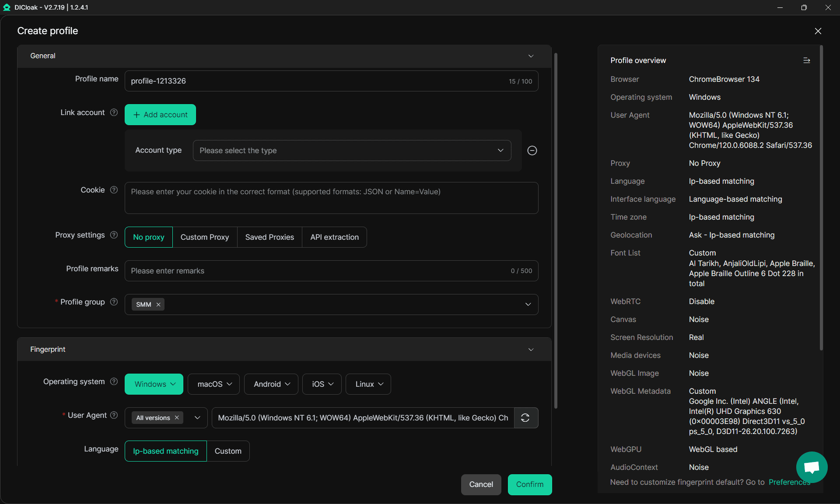Image resolution: width=840 pixels, height=504 pixels.
Task: Remove the linked account with minus icon
Action: click(x=532, y=150)
